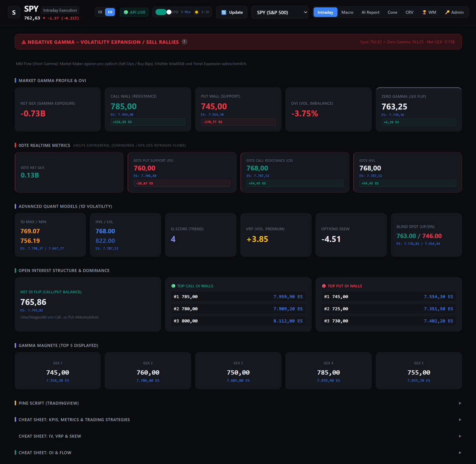Click the +6,29 ES bar in Zero Gamma card
This screenshot has width=476, height=464.
click(419, 122)
